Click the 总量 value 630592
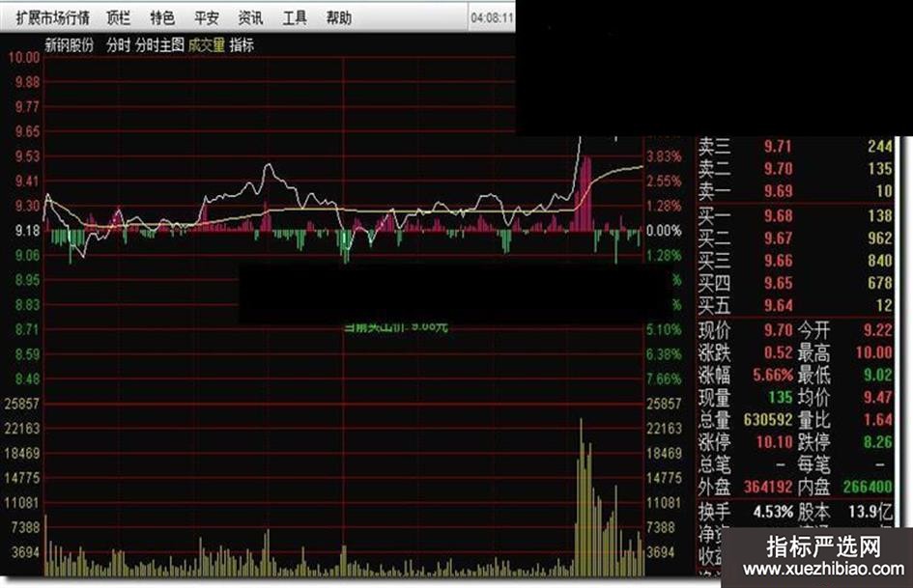The image size is (913, 588). click(768, 420)
